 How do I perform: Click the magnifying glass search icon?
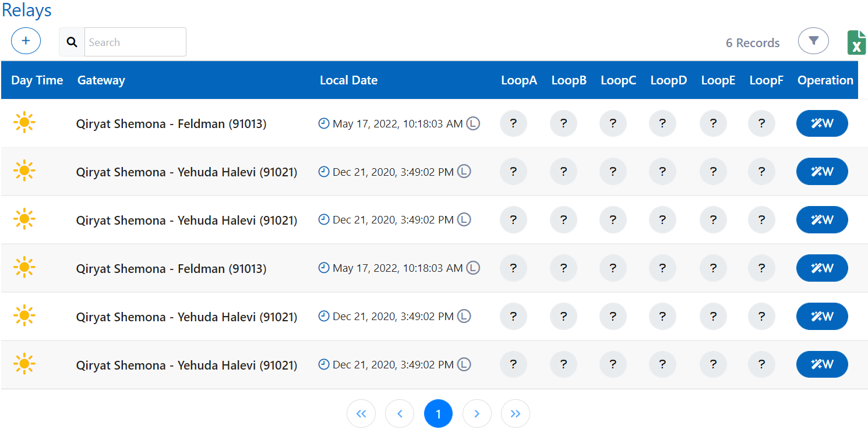click(72, 42)
